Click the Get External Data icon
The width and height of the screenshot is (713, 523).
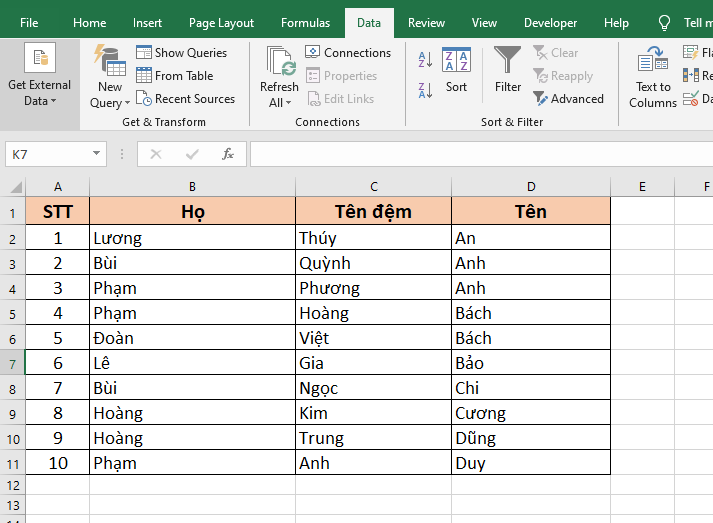40,59
